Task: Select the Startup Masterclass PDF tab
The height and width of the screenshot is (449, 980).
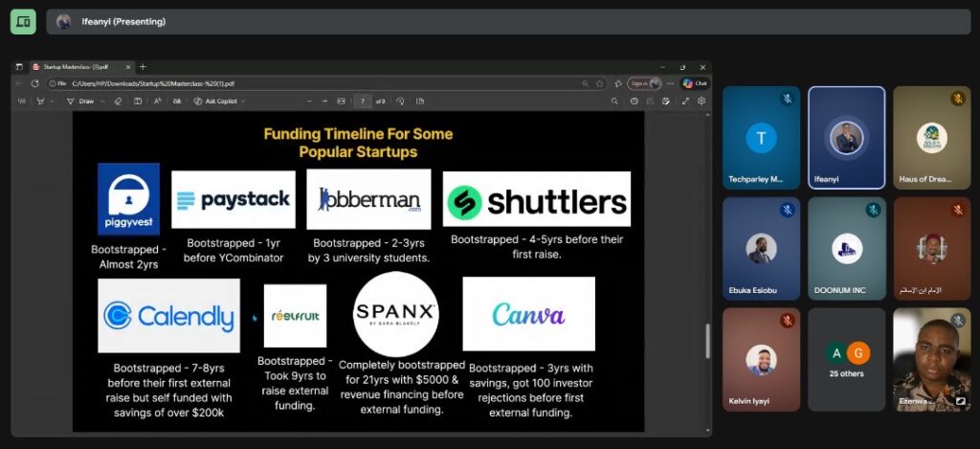Action: pyautogui.click(x=77, y=67)
